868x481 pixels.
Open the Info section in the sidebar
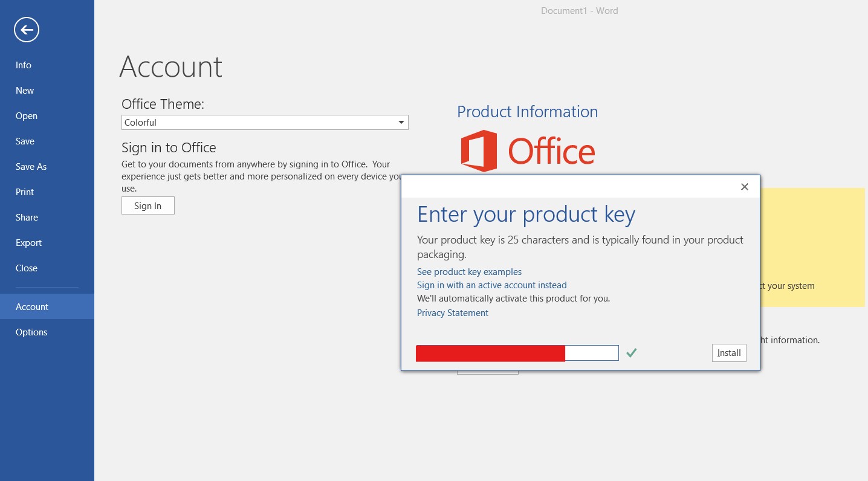pyautogui.click(x=23, y=65)
